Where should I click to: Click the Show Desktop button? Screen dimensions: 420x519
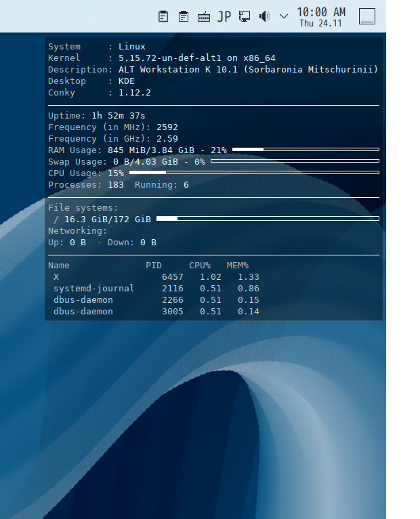click(367, 16)
